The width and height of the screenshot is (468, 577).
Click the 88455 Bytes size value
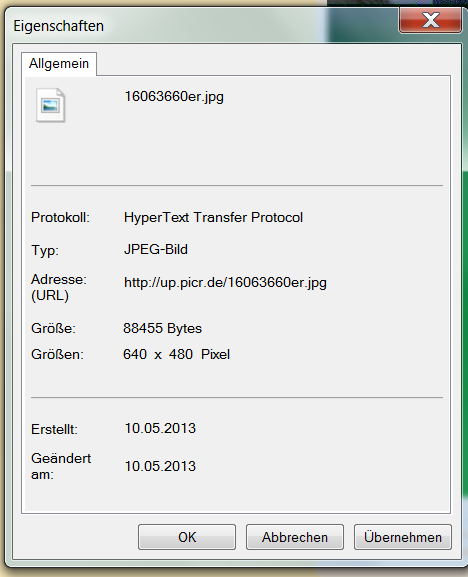coord(163,328)
